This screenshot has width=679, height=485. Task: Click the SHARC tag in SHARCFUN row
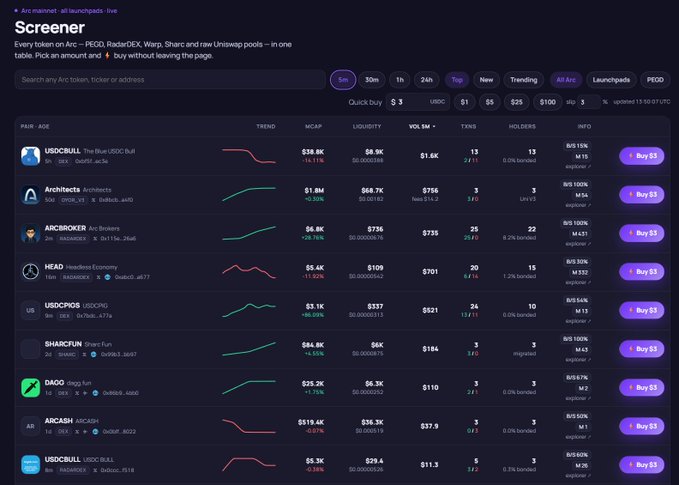[x=66, y=354]
